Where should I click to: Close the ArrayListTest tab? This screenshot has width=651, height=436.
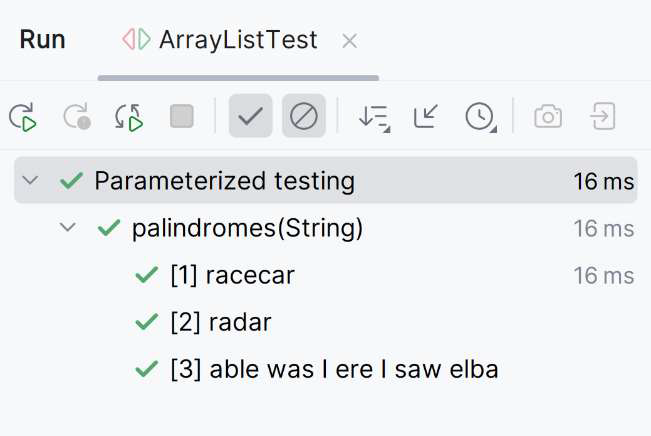pos(350,41)
